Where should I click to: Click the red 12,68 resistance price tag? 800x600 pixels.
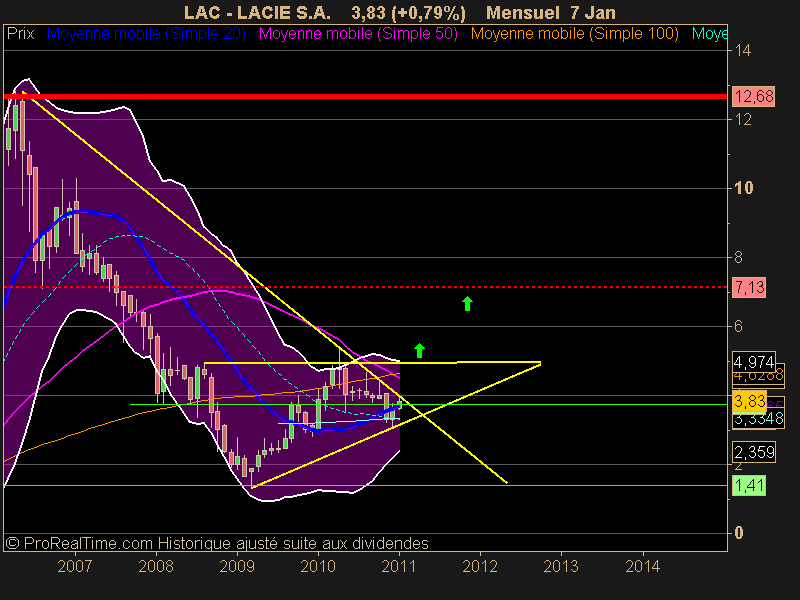click(754, 96)
